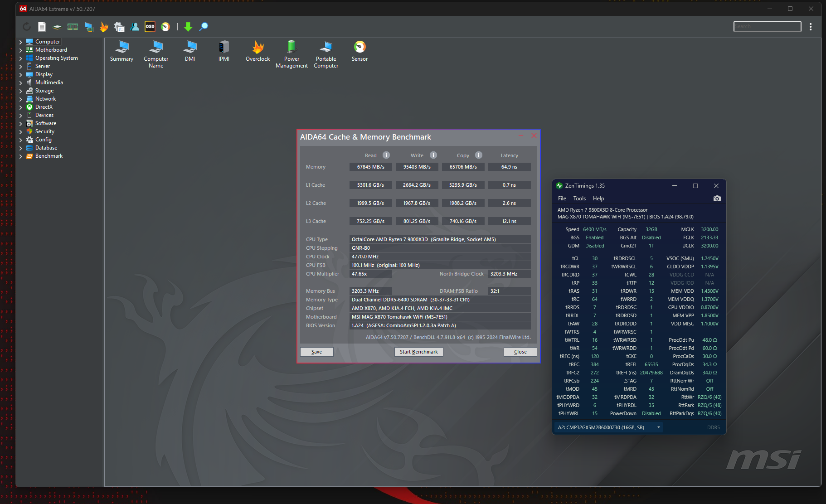Click the Memory Read value 67845 MB/s
826x504 pixels.
pos(371,167)
